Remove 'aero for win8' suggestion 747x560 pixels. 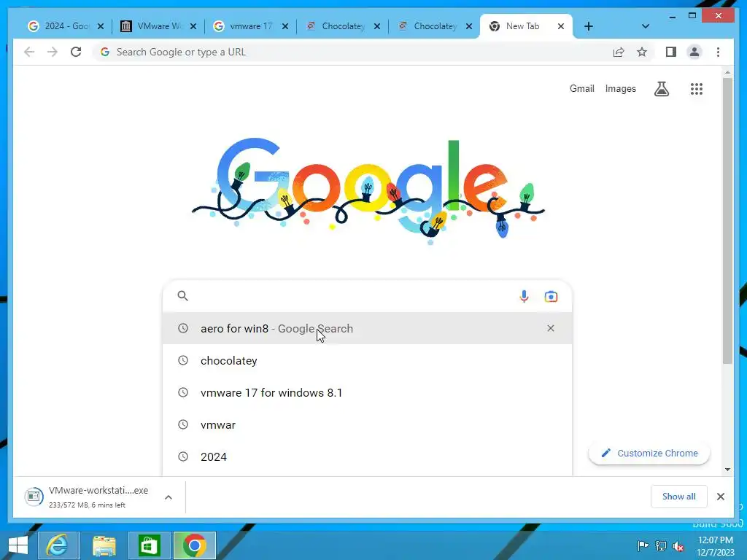[550, 328]
